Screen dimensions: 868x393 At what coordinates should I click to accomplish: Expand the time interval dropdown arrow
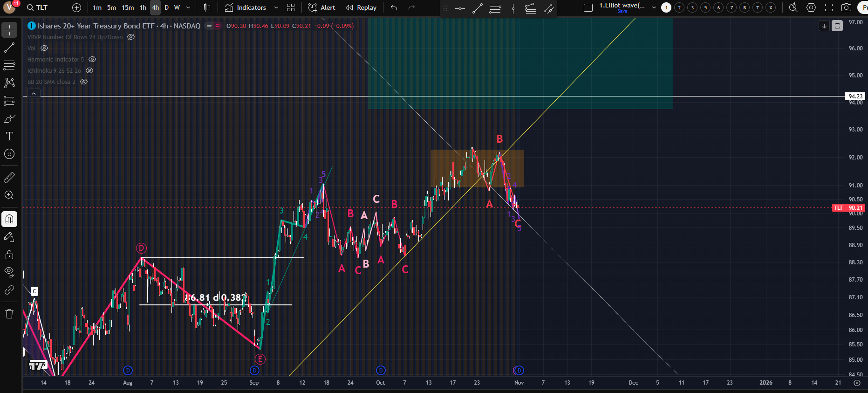coord(188,7)
